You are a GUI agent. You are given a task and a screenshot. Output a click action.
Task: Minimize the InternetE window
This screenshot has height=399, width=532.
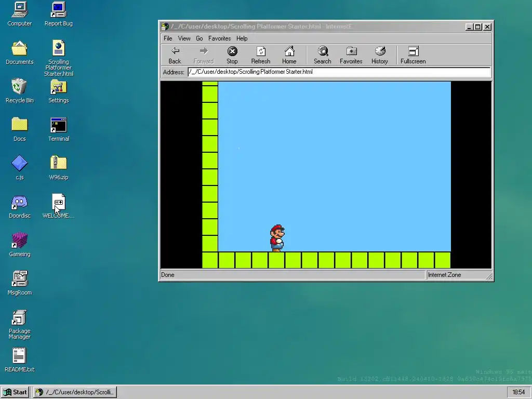[x=469, y=27]
